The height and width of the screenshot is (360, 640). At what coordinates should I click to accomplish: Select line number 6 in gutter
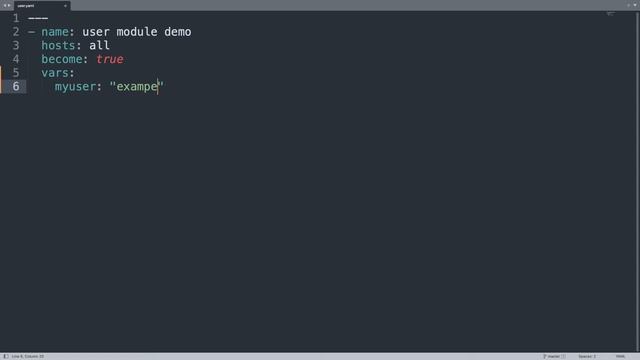[16, 86]
